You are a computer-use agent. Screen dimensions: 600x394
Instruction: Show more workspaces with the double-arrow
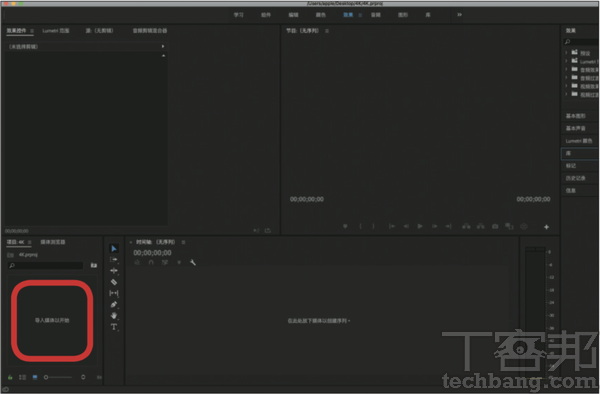coord(459,15)
